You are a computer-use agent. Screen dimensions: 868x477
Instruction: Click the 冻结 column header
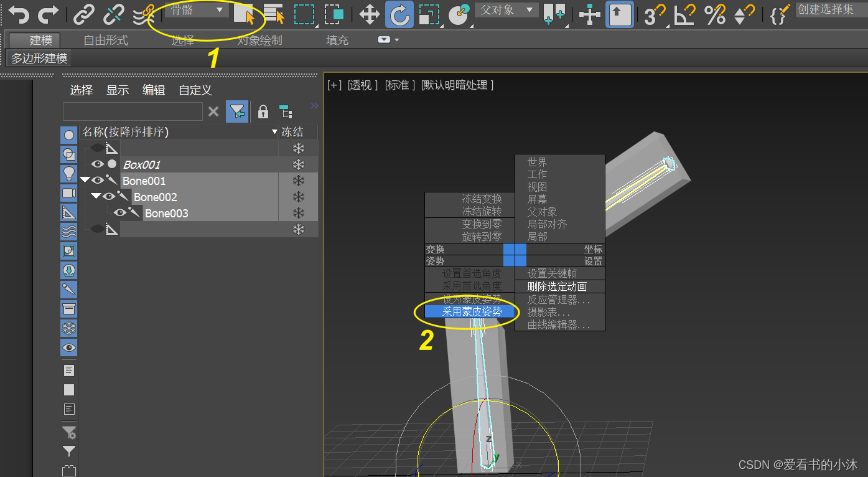pos(299,132)
